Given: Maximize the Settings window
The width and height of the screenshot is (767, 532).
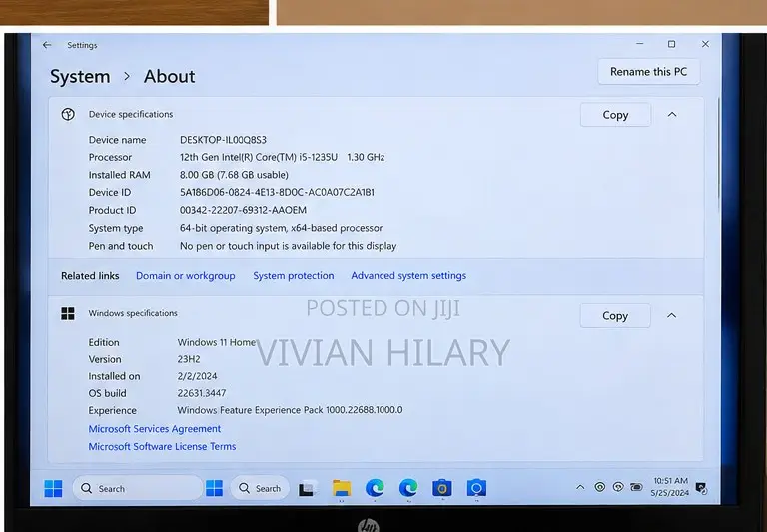Looking at the screenshot, I should click(x=671, y=44).
